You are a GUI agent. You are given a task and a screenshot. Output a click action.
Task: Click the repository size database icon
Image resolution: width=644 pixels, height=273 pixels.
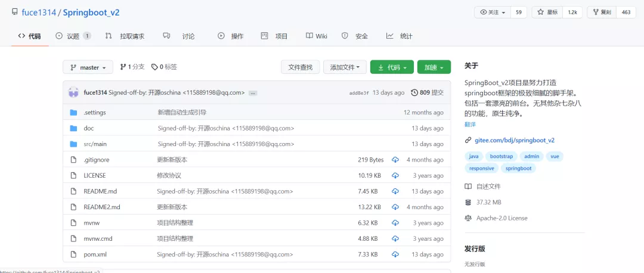(468, 202)
